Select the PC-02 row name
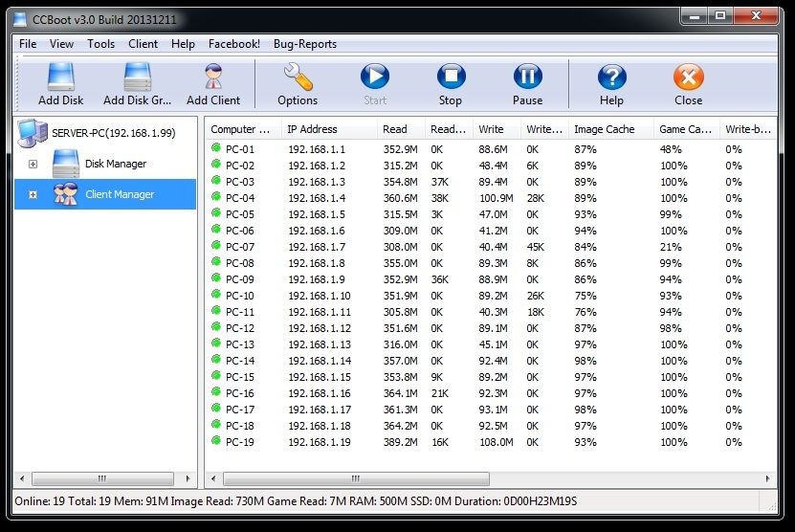Image resolution: width=795 pixels, height=532 pixels. 240,166
